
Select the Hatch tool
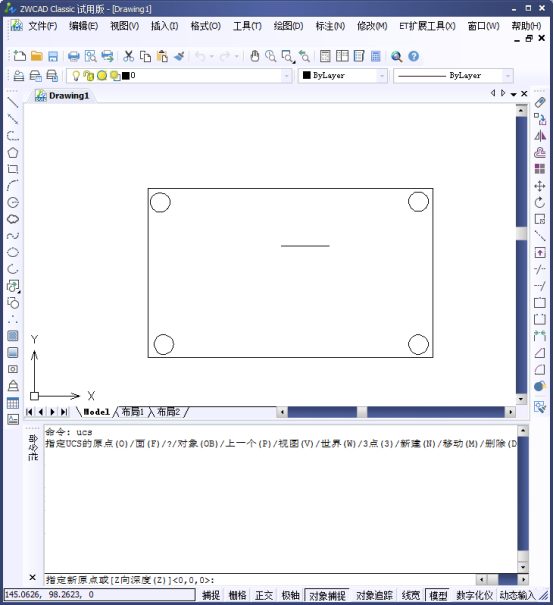(x=13, y=336)
